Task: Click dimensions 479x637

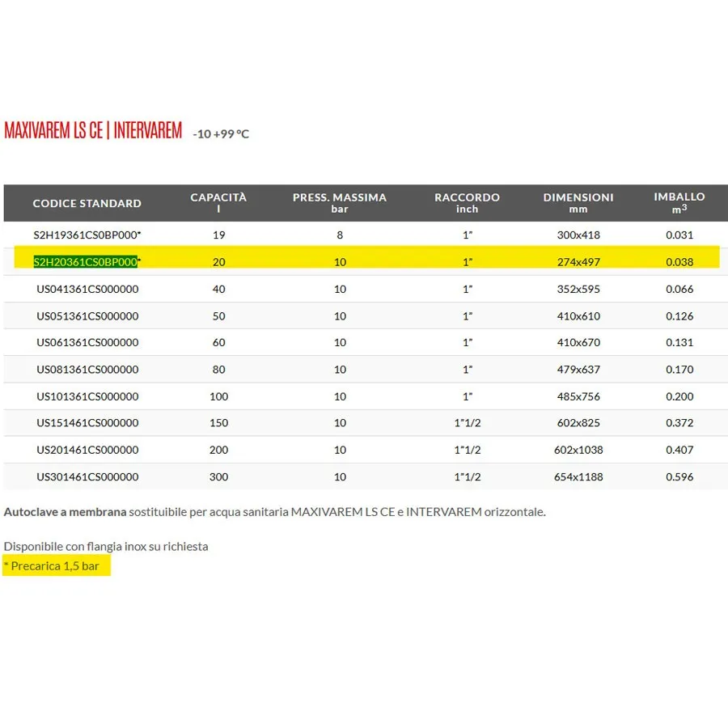Action: [578, 370]
